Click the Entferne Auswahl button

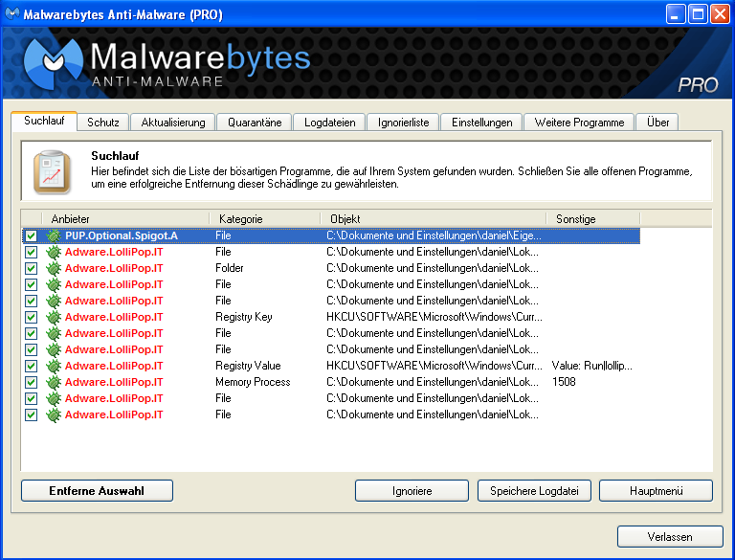(97, 490)
